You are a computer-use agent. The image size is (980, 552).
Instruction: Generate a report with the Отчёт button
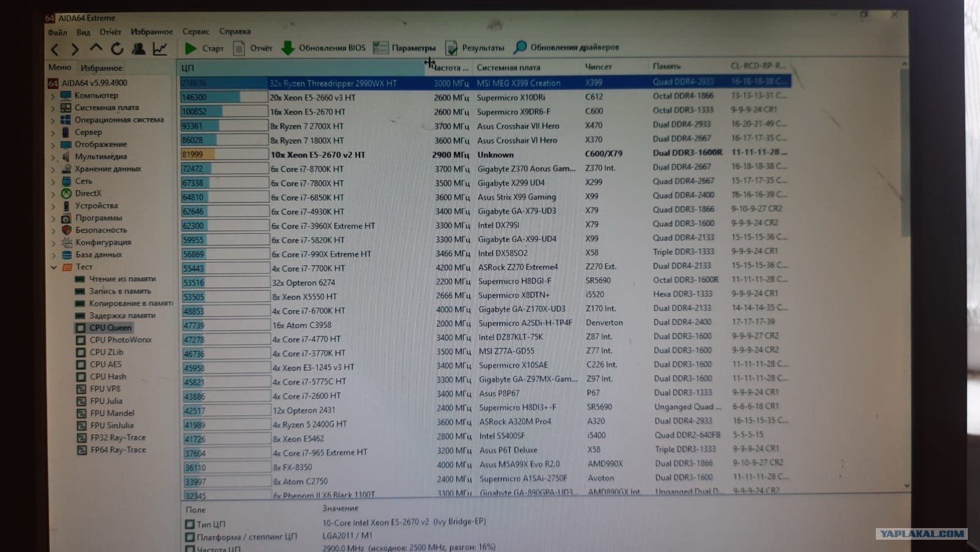[x=252, y=48]
